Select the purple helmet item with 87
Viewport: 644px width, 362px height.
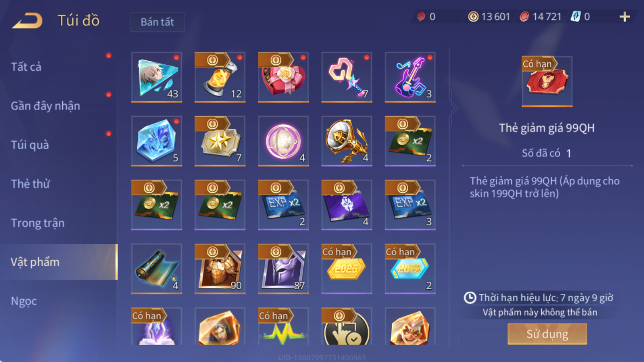click(x=283, y=269)
